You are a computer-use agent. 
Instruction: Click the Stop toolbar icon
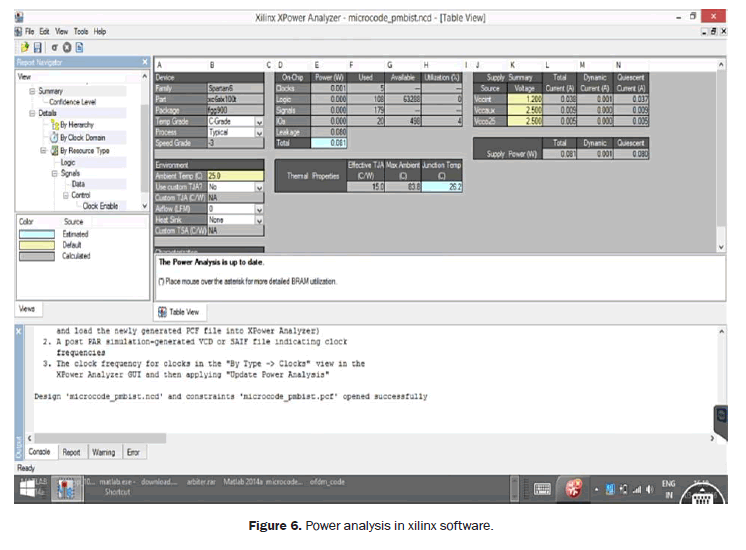click(66, 47)
